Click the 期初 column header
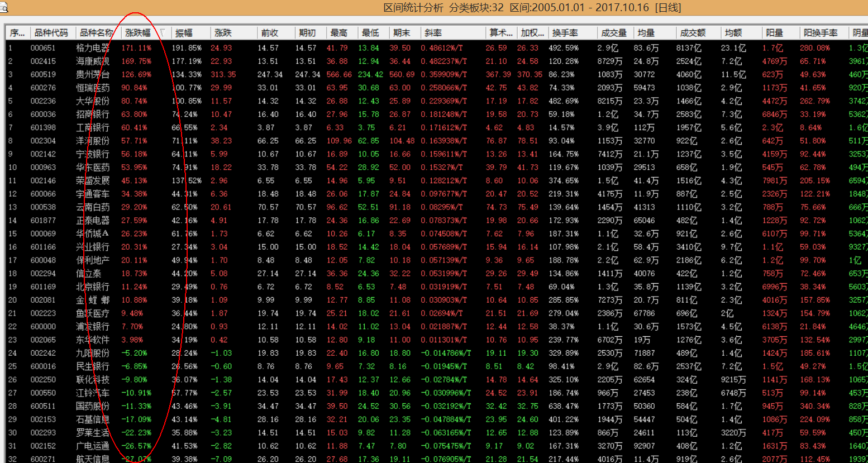 (307, 33)
